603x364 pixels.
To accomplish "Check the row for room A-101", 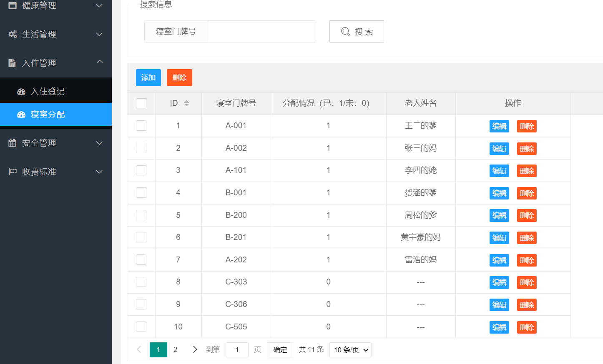I will pos(141,170).
